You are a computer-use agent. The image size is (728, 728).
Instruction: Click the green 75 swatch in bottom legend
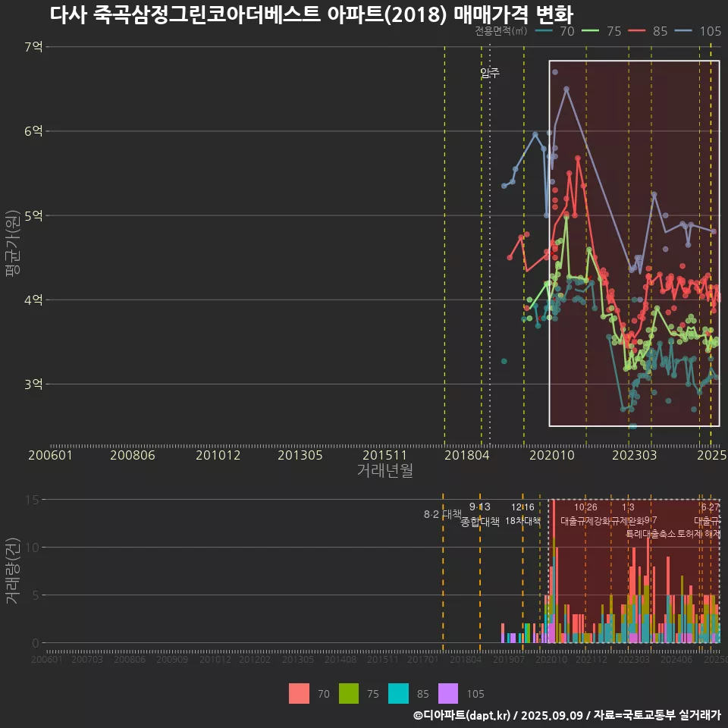tap(349, 694)
